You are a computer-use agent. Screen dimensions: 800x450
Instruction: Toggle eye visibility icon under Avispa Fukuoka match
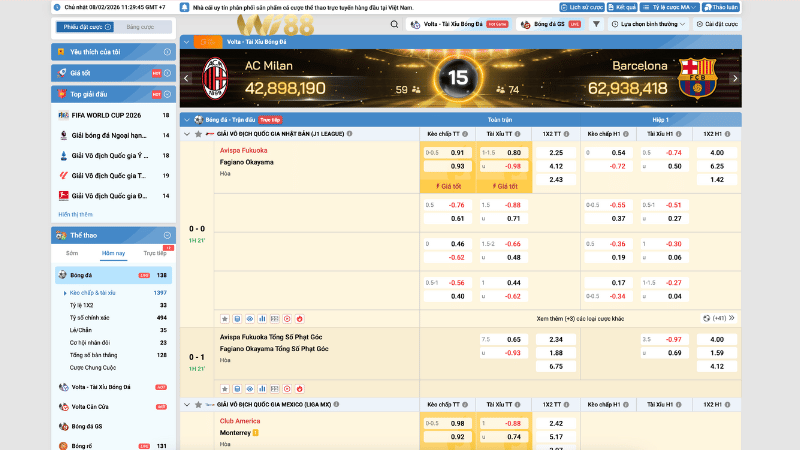[249, 318]
